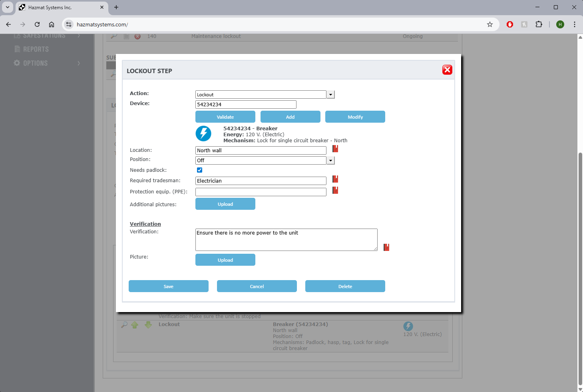Open the browser extensions puzzle icon
583x392 pixels.
point(539,24)
